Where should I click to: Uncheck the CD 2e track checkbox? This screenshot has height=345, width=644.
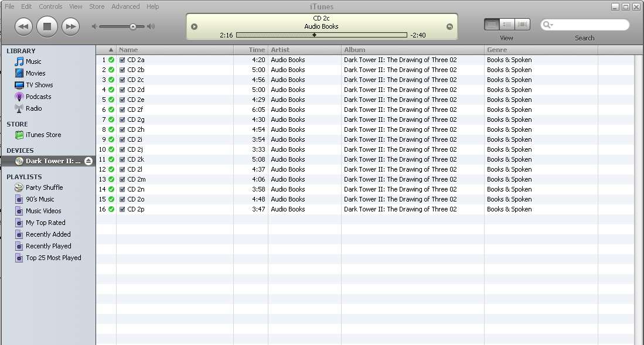point(122,100)
